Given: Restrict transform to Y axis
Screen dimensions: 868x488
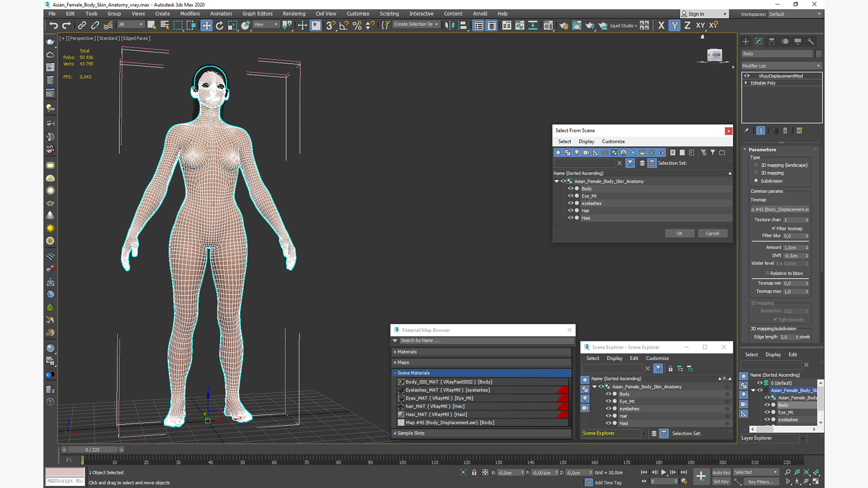Looking at the screenshot, I should tap(675, 25).
